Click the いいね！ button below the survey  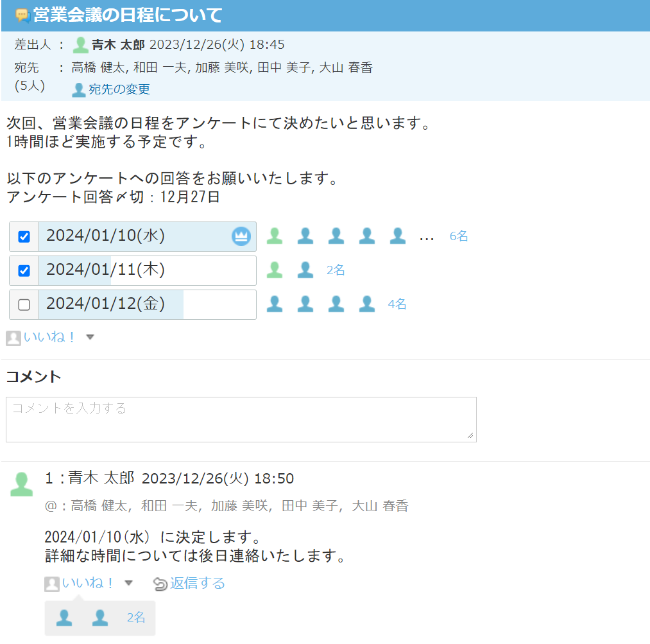point(49,336)
